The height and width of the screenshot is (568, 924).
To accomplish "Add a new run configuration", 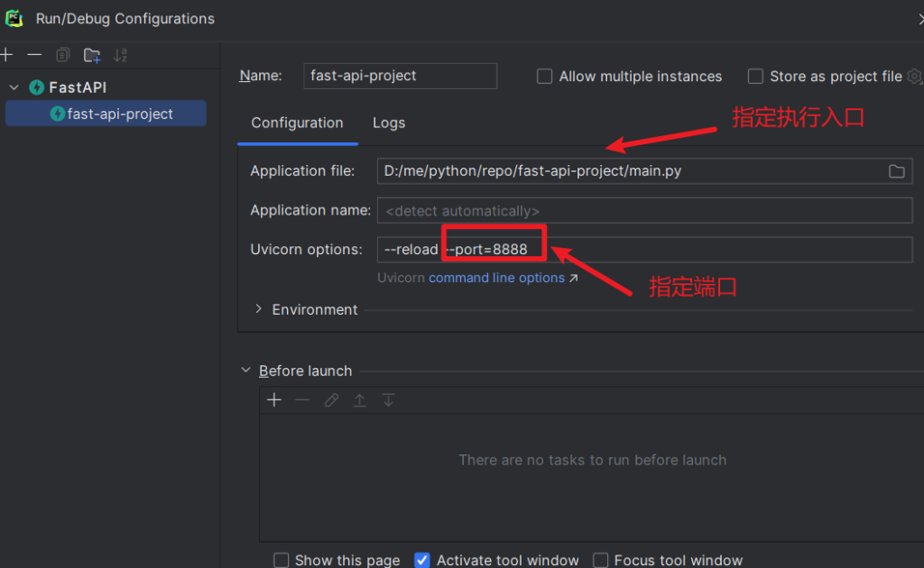I will (x=6, y=55).
